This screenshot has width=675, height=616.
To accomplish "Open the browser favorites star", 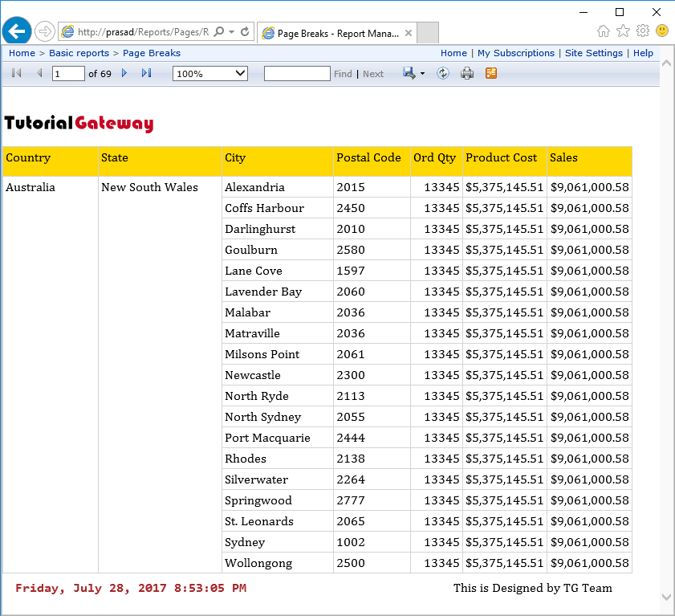I will tap(624, 31).
